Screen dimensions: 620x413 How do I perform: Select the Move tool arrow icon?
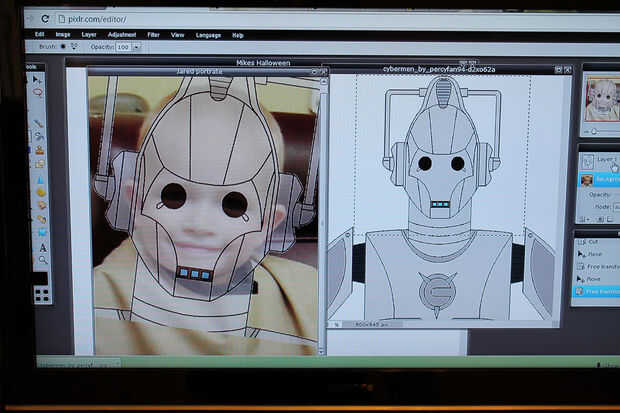point(37,80)
